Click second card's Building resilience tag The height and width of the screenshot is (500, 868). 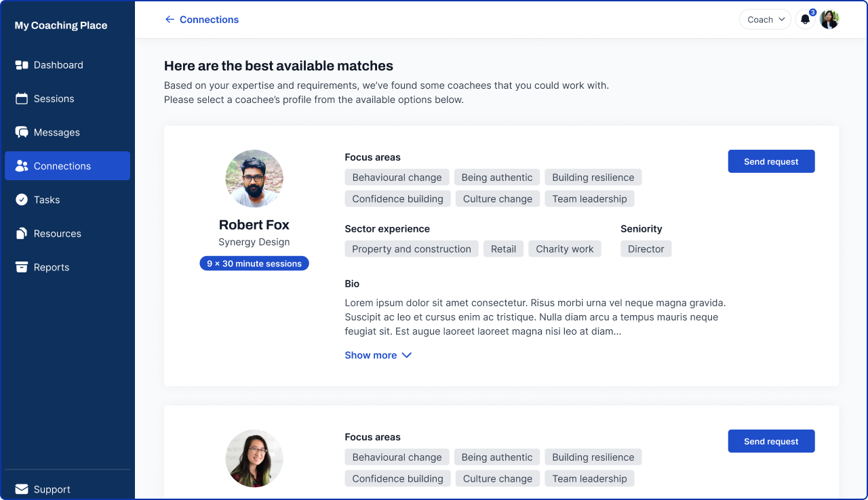[x=593, y=457]
